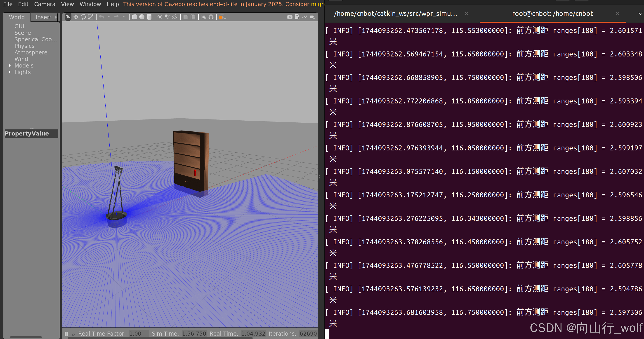Viewport: 644px width, 339px height.
Task: Open the plot window icon
Action: pos(305,17)
